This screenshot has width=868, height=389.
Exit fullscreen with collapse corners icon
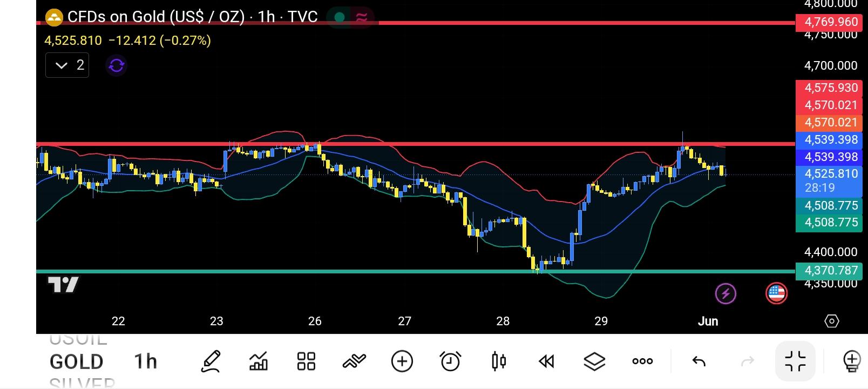(x=795, y=361)
